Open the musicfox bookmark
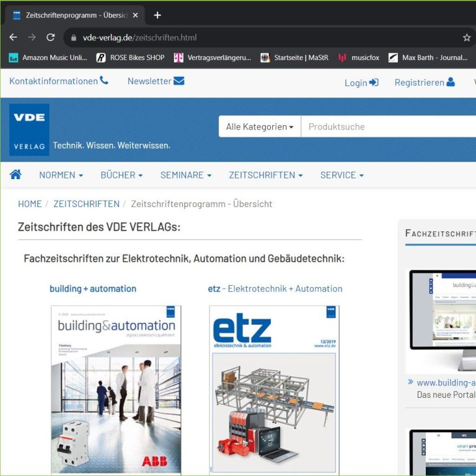The width and height of the screenshot is (476, 476). [x=359, y=58]
